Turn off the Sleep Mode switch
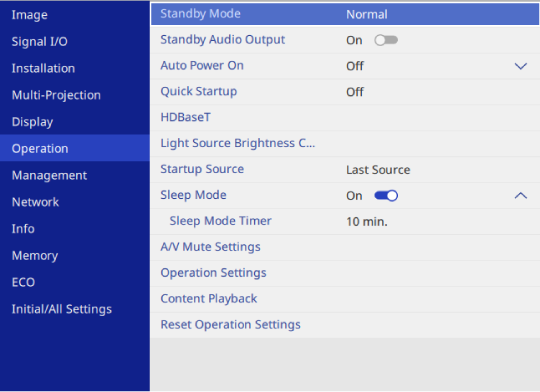Viewport: 540px width, 392px height. tap(386, 196)
